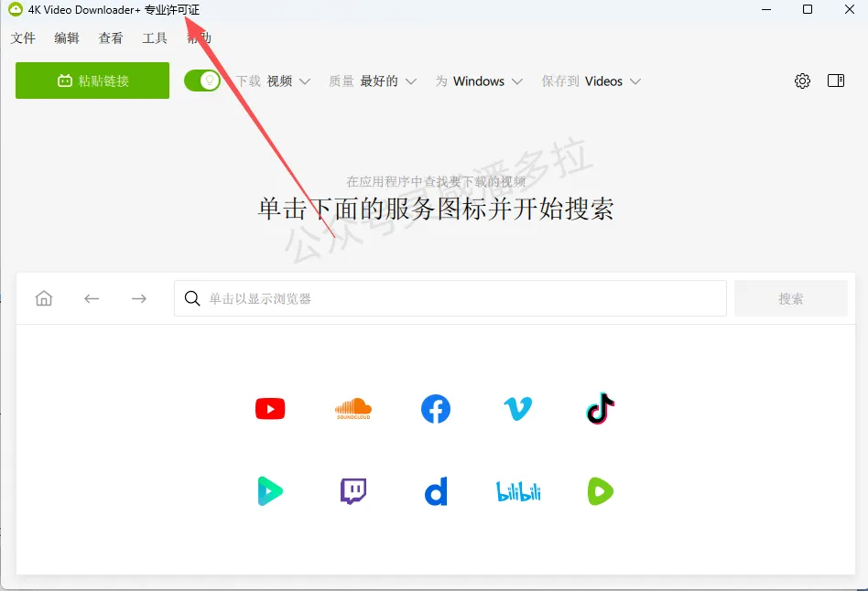
Task: Open the 查看 menu
Action: click(111, 38)
